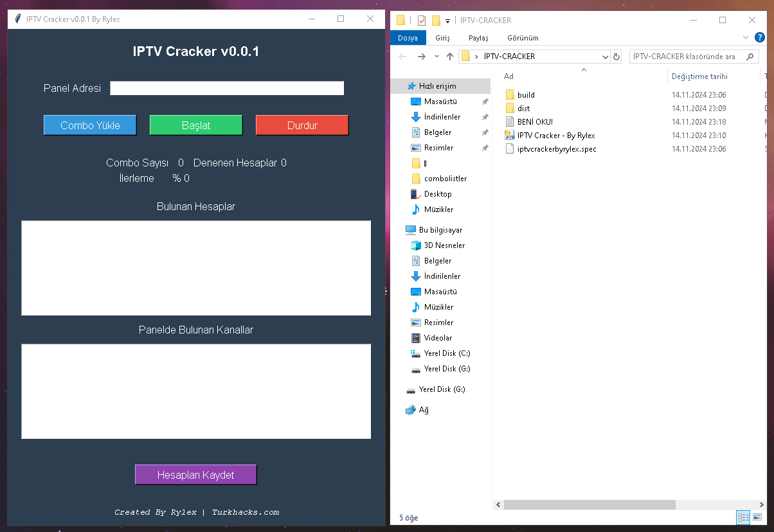
Task: Open the Paylaş ribbon tab
Action: coord(478,38)
